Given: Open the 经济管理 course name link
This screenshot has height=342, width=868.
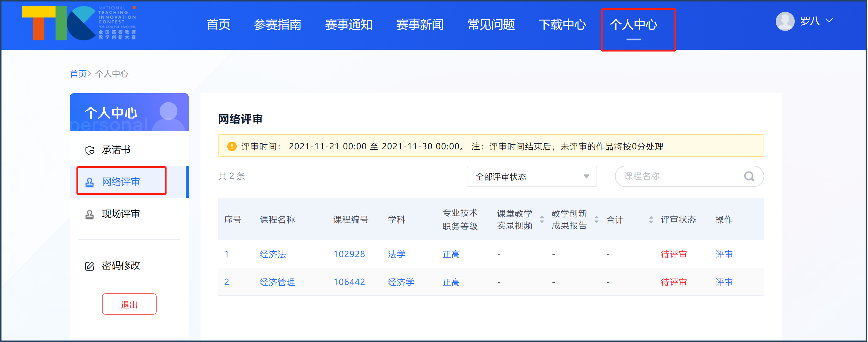Looking at the screenshot, I should [x=277, y=282].
